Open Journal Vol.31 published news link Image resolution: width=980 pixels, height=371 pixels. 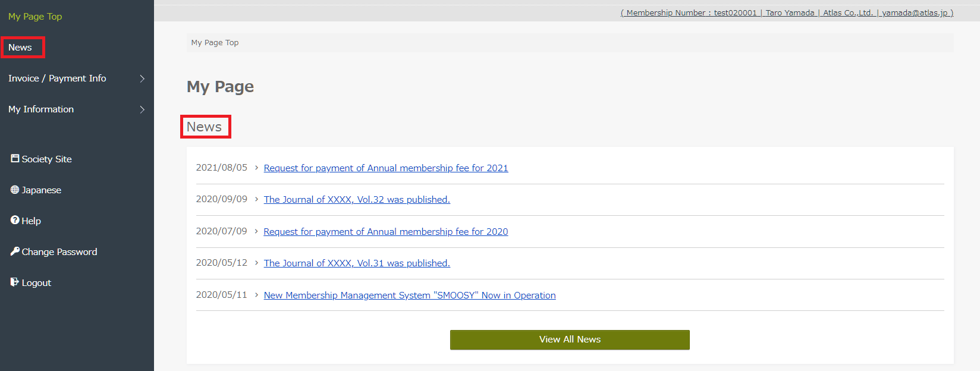click(x=357, y=263)
